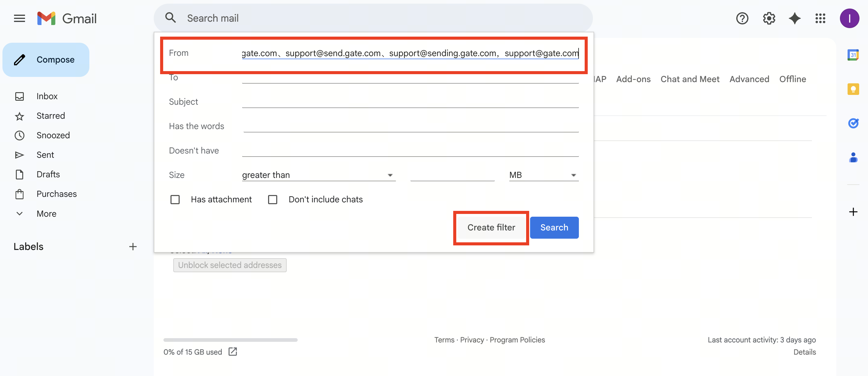Switch to Chat and Meet tab

690,79
